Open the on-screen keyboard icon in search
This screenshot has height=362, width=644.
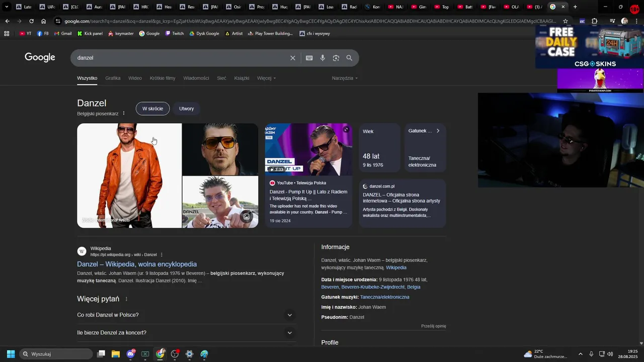pyautogui.click(x=309, y=58)
